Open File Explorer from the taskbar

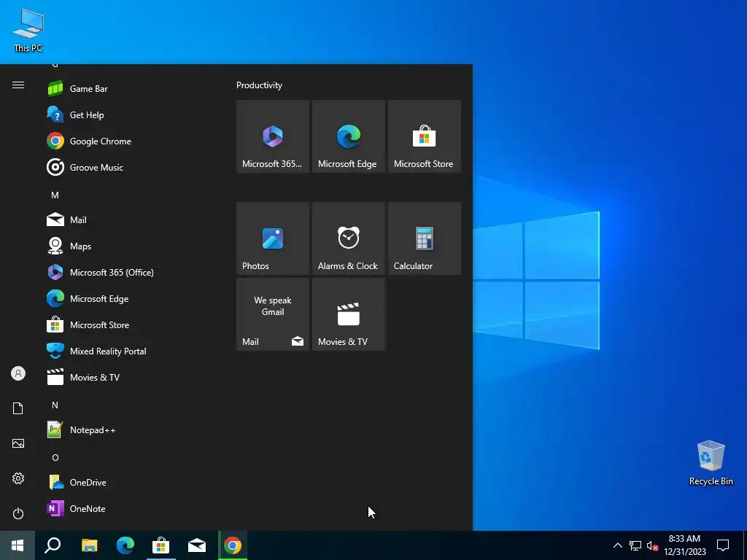(89, 545)
